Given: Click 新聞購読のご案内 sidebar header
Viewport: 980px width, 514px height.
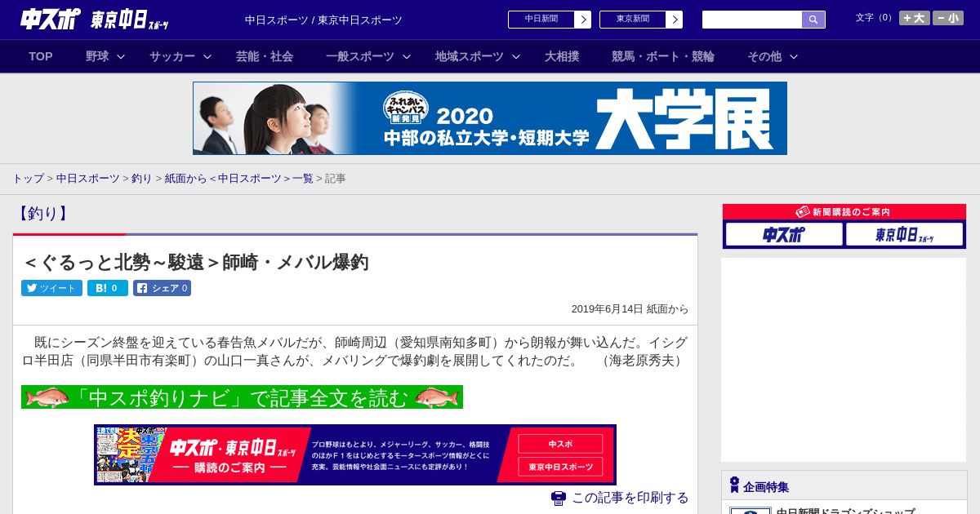Looking at the screenshot, I should 844,212.
